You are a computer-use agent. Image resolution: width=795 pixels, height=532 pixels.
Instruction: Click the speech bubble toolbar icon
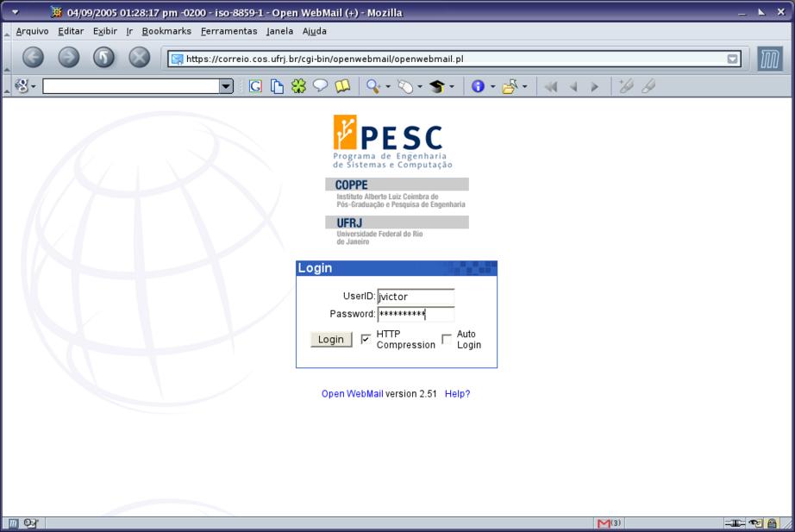click(x=320, y=86)
